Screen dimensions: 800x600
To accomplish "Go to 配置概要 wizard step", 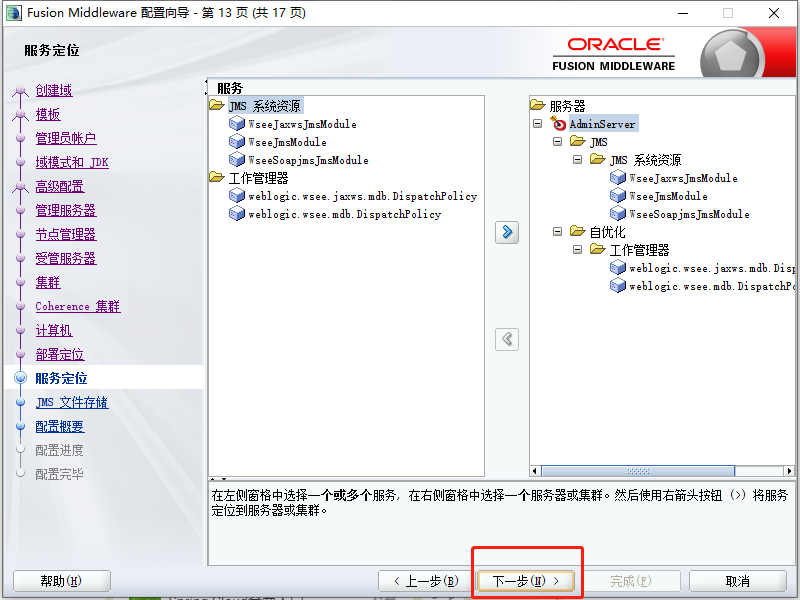I will pos(60,426).
